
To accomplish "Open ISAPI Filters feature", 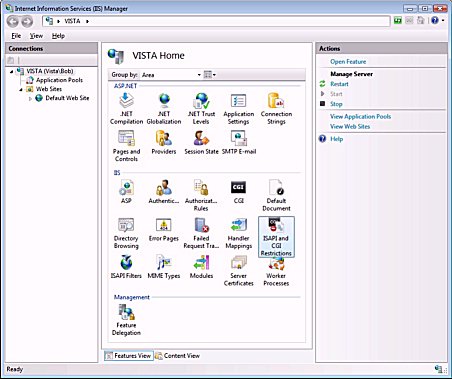I will tap(126, 267).
